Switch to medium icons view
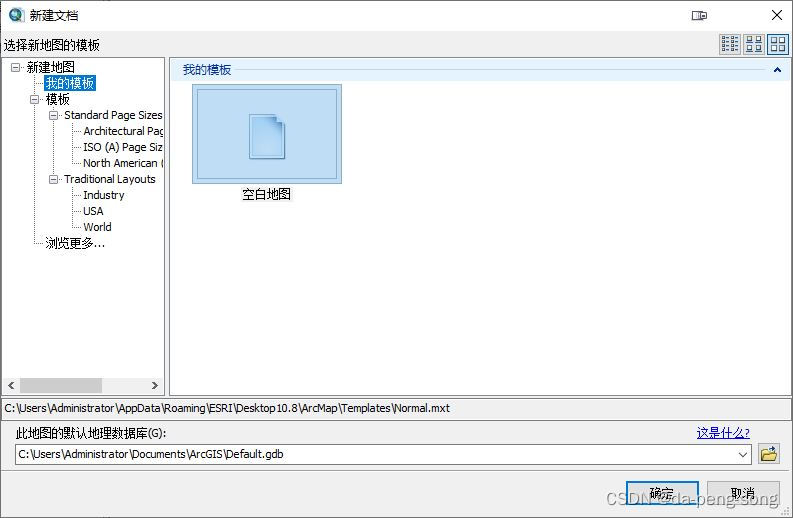 point(754,45)
